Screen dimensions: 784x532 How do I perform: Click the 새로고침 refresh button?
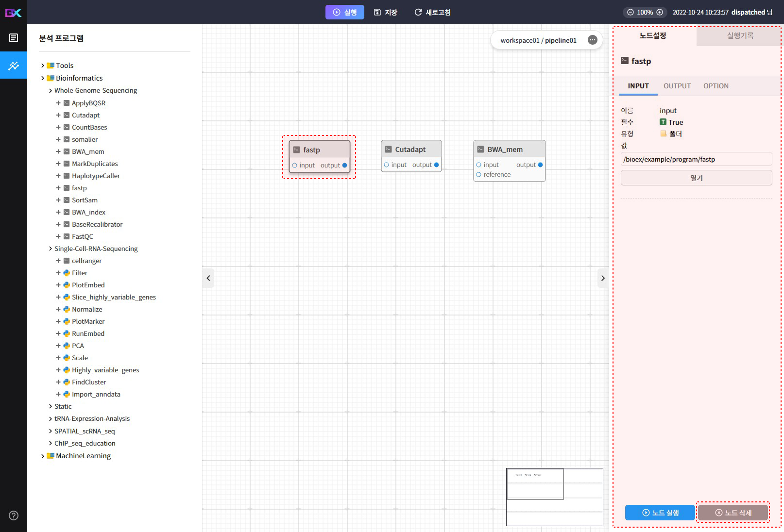click(432, 12)
